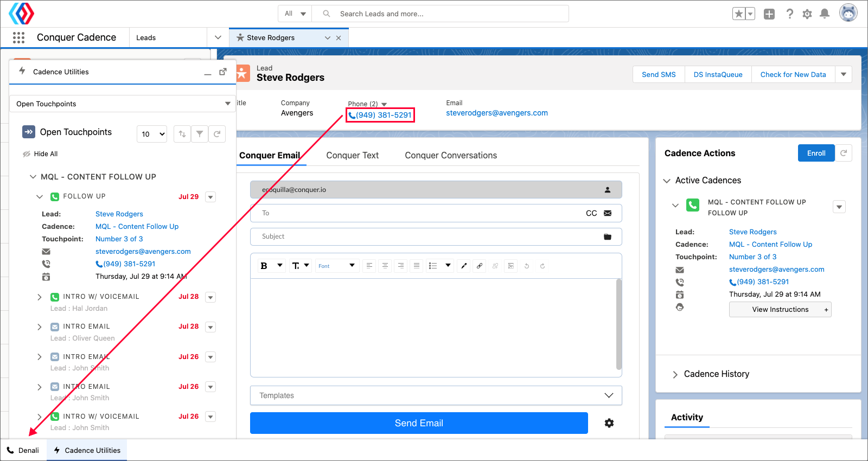Open the more actions dropdown beside Check for New Data
Image resolution: width=868 pixels, height=461 pixels.
click(844, 74)
